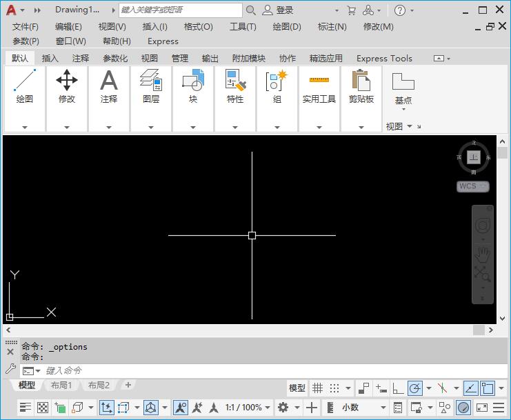
Task: Click the help question mark icon
Action: [x=400, y=10]
